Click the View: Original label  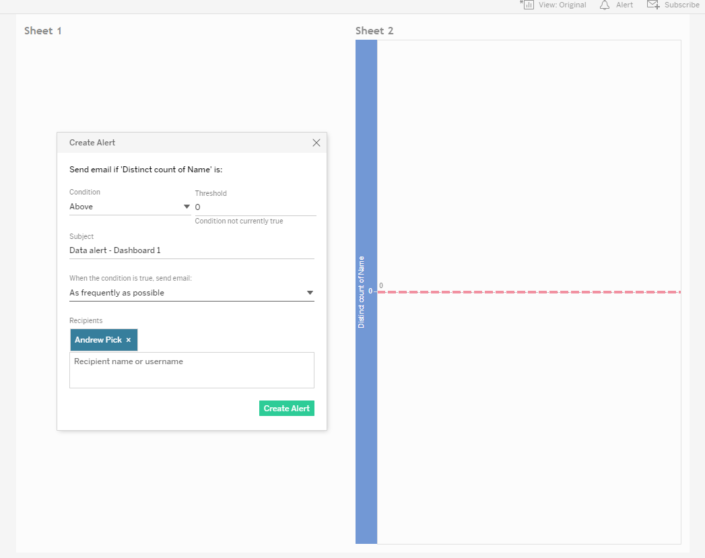coord(562,5)
